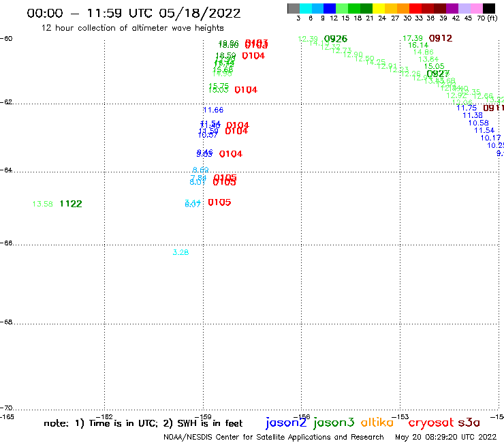The width and height of the screenshot is (504, 443).
Task: Select the blue "10.58" reading
Action: tap(478, 123)
